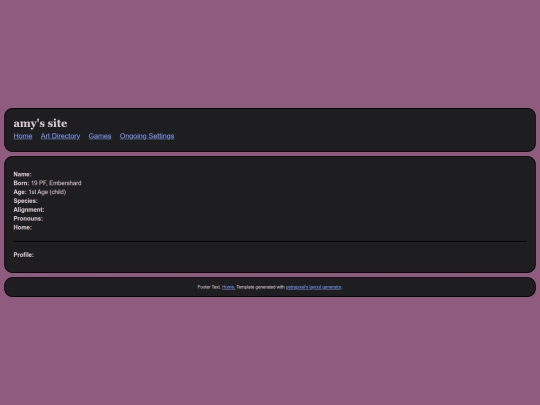Open the Art Directory page
540x405 pixels.
[x=60, y=136]
